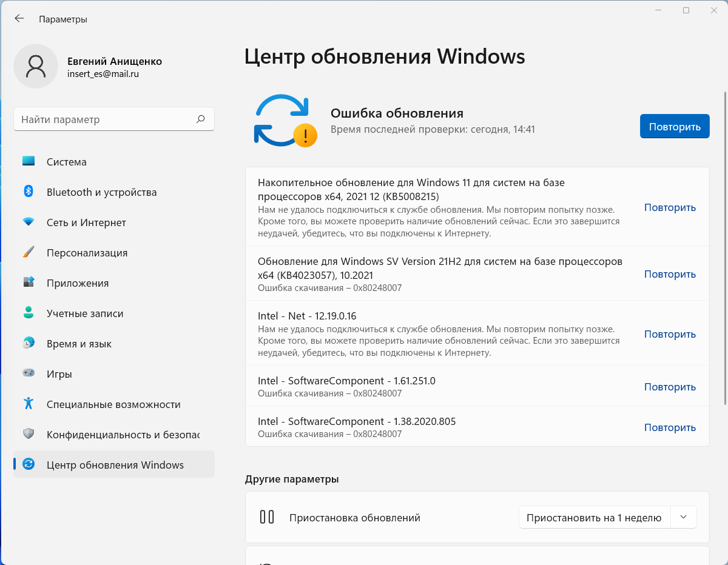
Task: Click the Конфиденциальность shield icon
Action: 29,434
